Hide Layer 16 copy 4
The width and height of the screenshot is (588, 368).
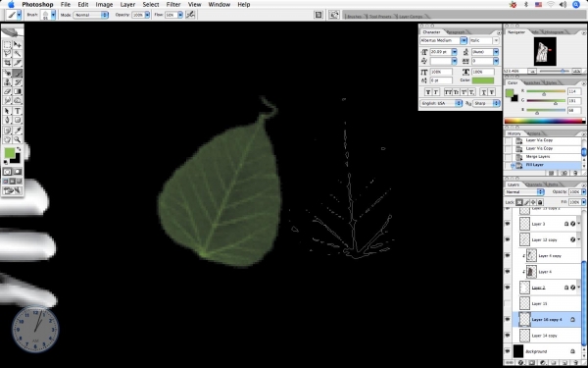(508, 319)
